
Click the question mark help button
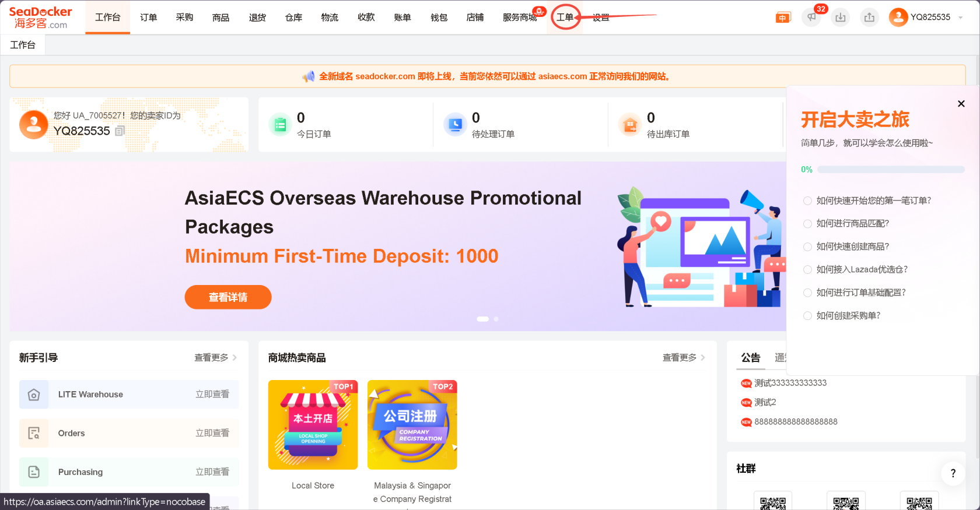tap(953, 473)
